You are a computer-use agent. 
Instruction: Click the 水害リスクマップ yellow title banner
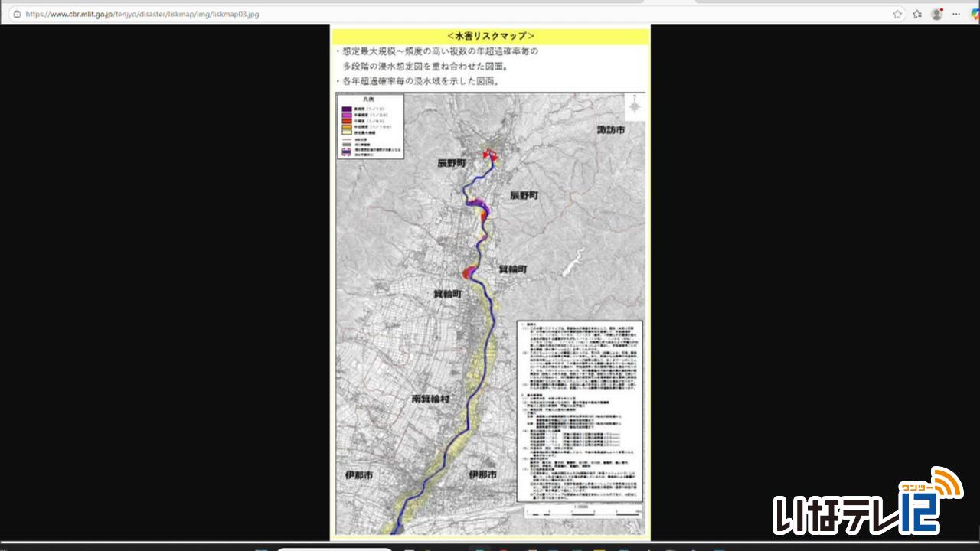[490, 36]
